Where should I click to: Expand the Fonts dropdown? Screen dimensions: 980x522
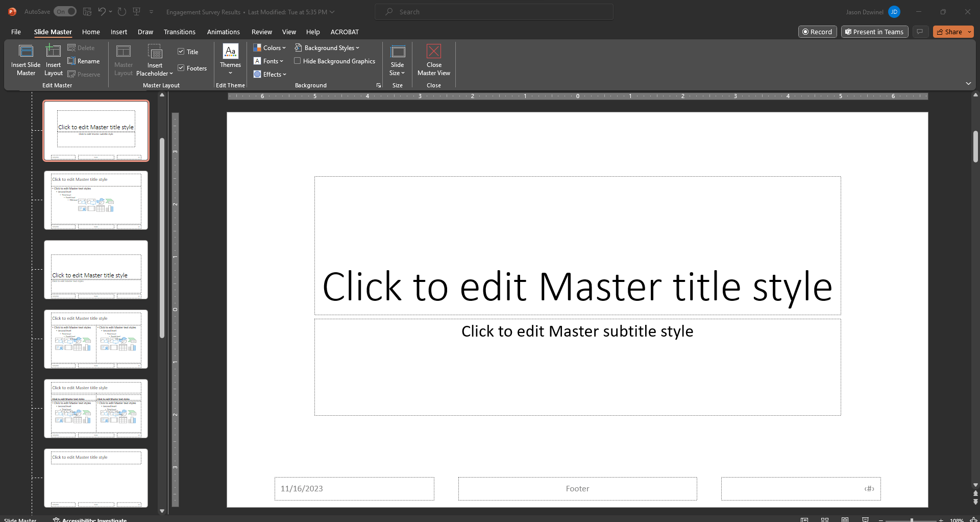pyautogui.click(x=268, y=61)
